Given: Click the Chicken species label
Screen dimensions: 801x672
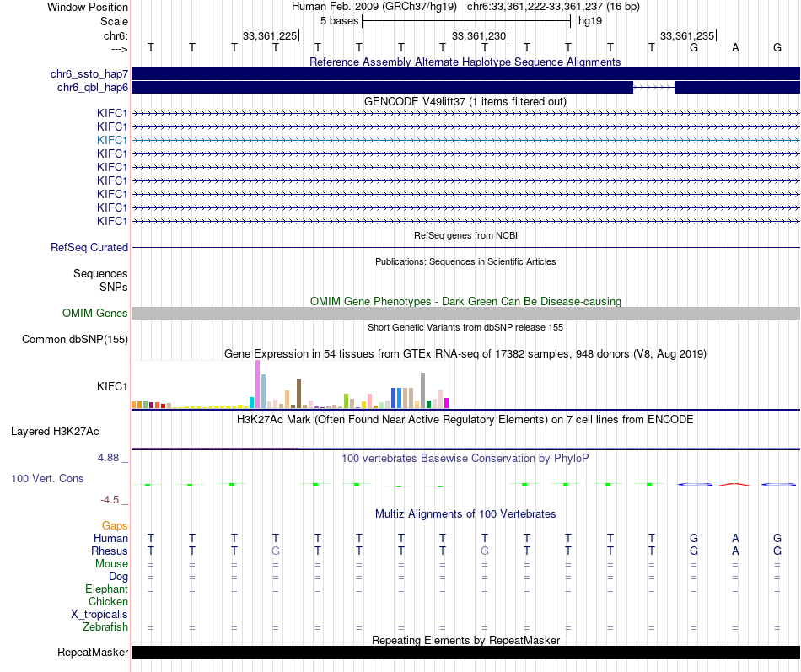Looking at the screenshot, I should [108, 601].
